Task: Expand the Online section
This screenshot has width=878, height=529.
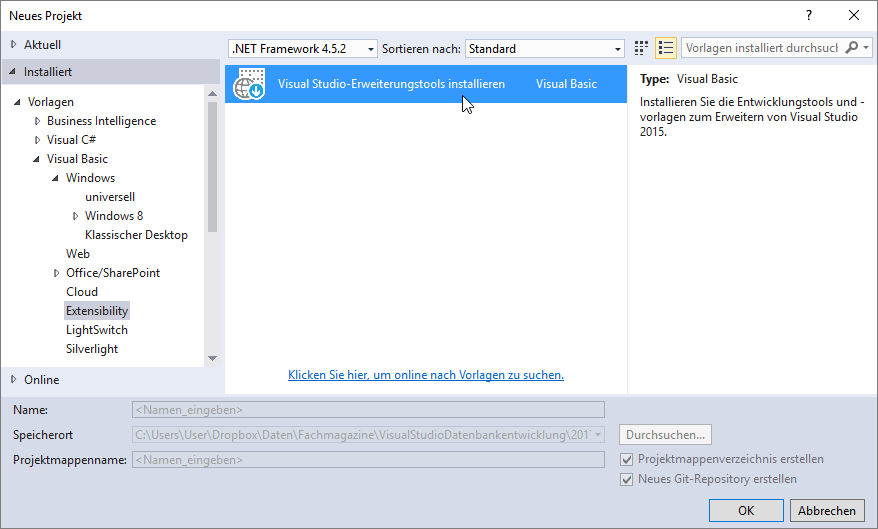Action: click(13, 379)
